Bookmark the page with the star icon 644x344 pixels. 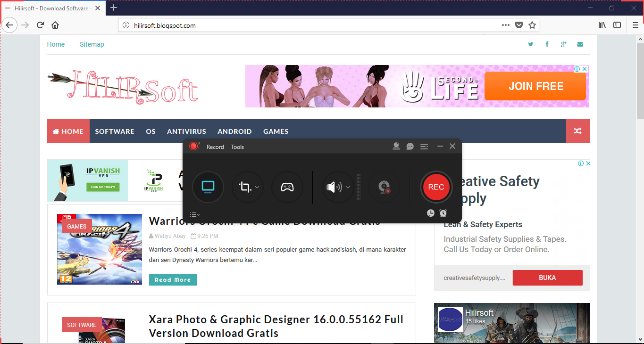[x=533, y=25]
